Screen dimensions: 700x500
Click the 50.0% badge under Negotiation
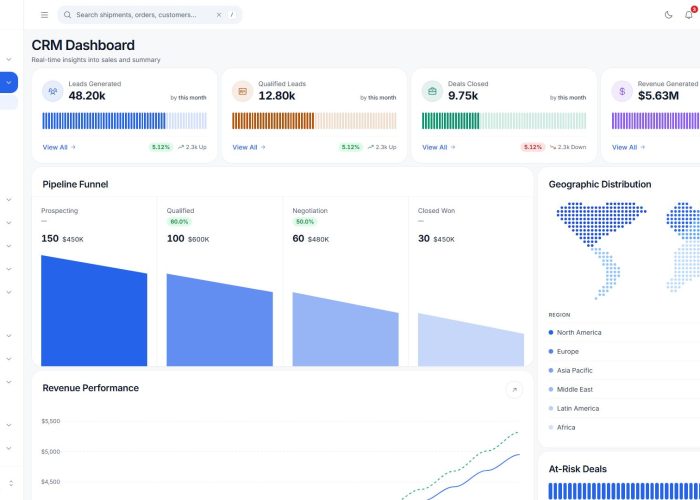tap(305, 221)
